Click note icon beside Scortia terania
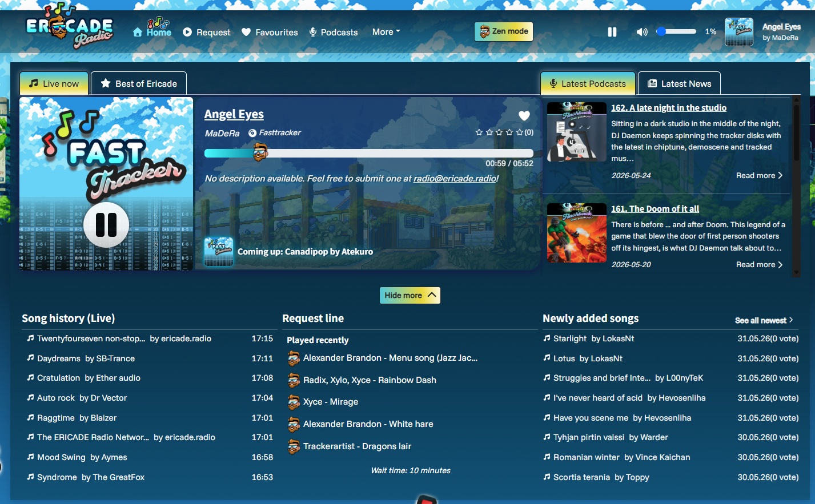 point(547,477)
